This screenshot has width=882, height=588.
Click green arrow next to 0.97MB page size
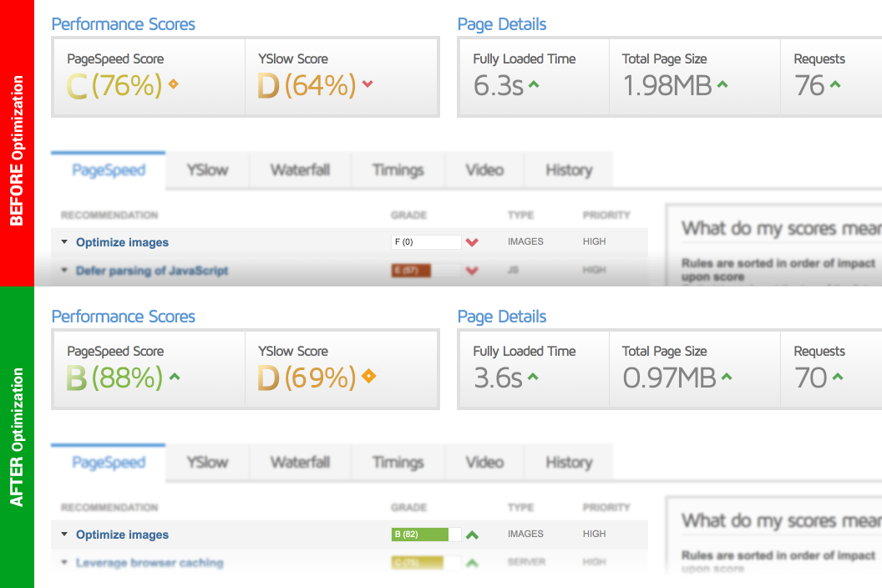[726, 377]
